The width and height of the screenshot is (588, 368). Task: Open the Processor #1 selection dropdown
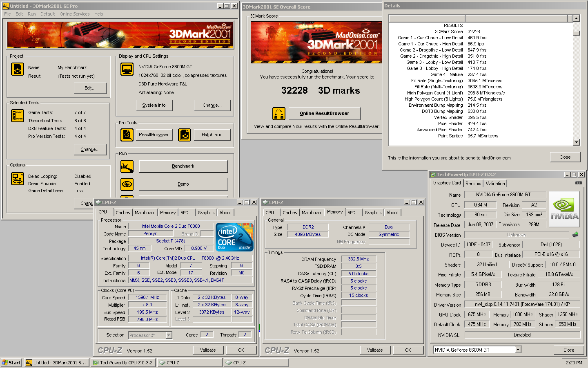pos(169,335)
